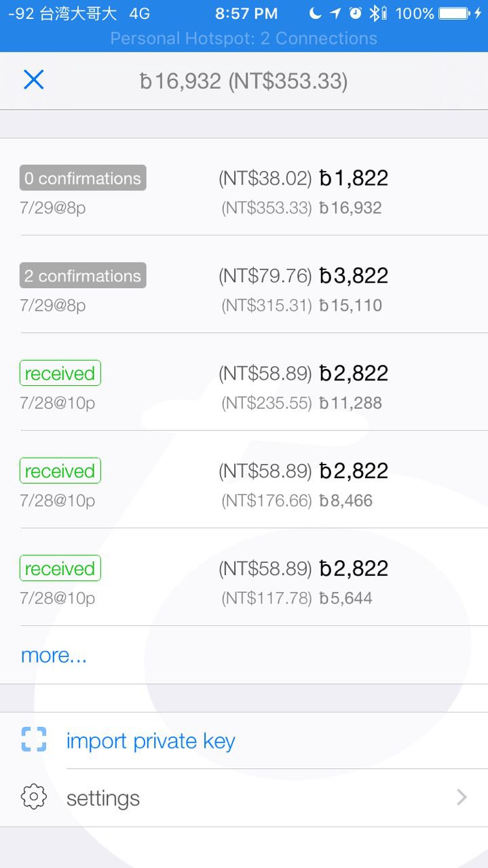Tap the '2 confirmations' badge
This screenshot has height=868, width=488.
pyautogui.click(x=83, y=276)
